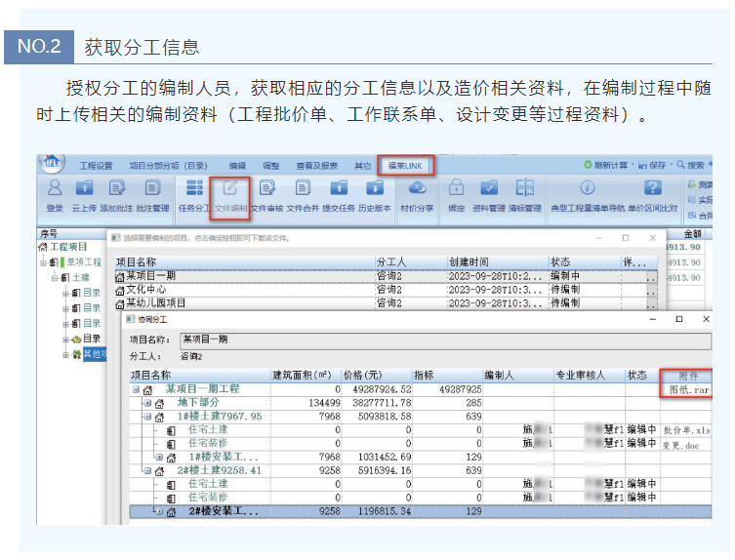Image resolution: width=735 pixels, height=560 pixels.
Task: Select the 住宅装修 row under 1#楼土建
Action: pos(421,443)
